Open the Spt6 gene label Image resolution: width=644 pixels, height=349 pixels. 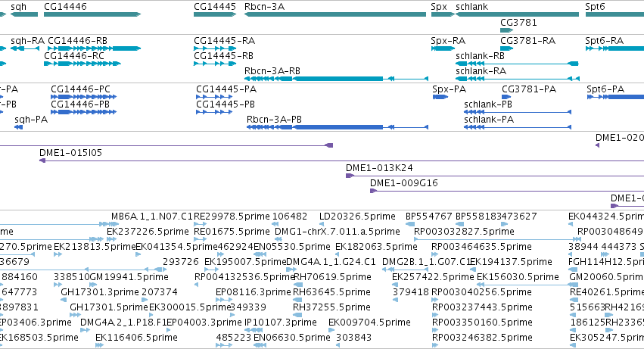coord(595,7)
